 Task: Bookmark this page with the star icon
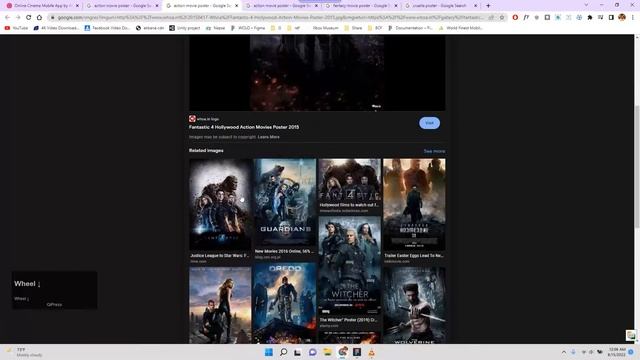[502, 18]
